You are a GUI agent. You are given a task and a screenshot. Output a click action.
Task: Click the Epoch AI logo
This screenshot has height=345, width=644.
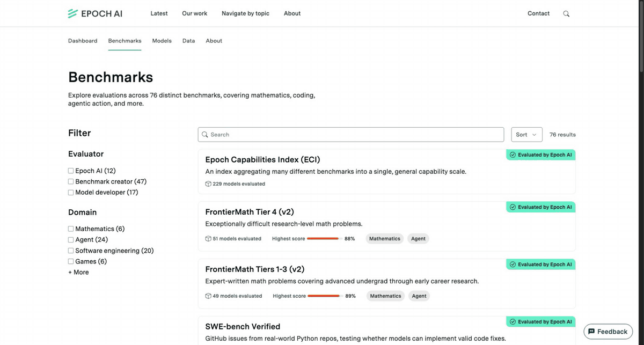click(95, 13)
